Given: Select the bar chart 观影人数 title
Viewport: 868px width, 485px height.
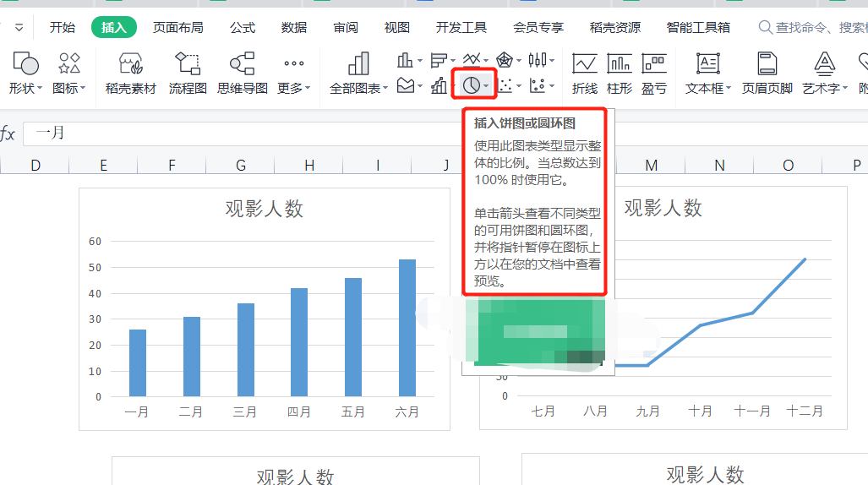Looking at the screenshot, I should coord(264,209).
